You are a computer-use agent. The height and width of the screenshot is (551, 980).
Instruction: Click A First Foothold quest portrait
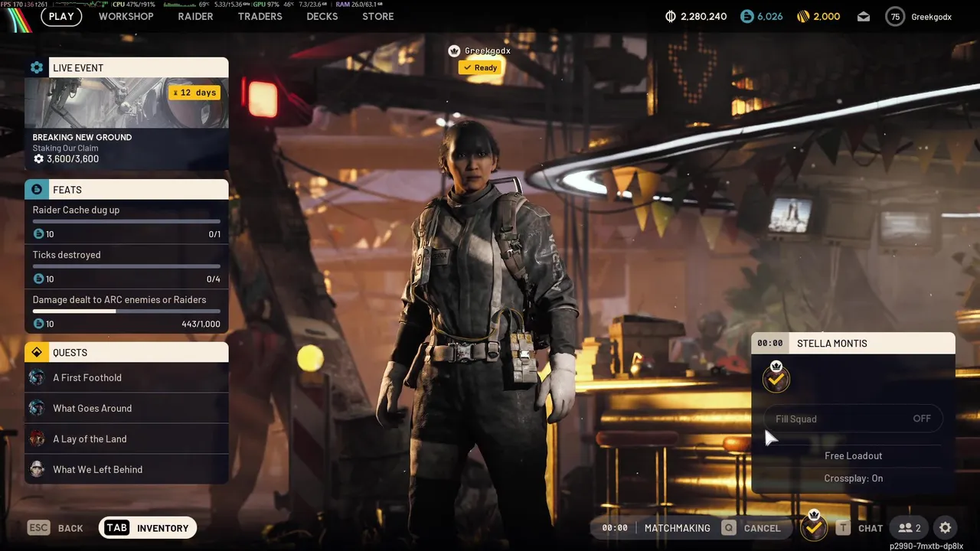(x=37, y=377)
